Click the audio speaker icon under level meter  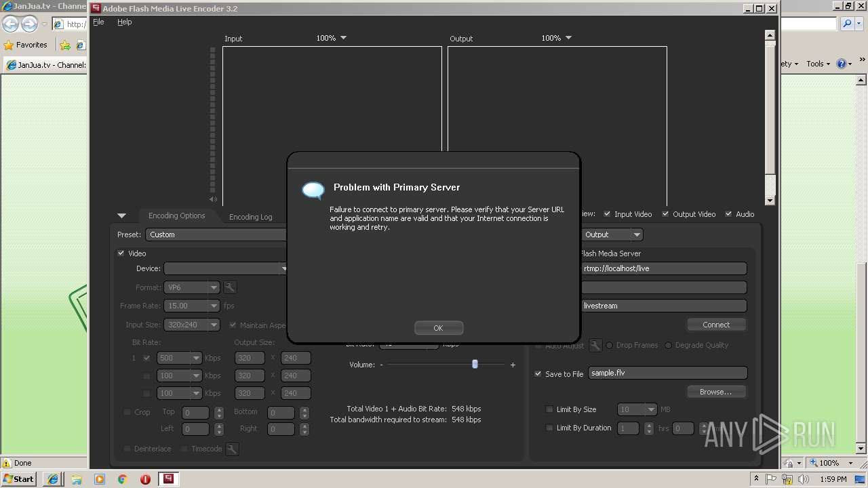213,199
